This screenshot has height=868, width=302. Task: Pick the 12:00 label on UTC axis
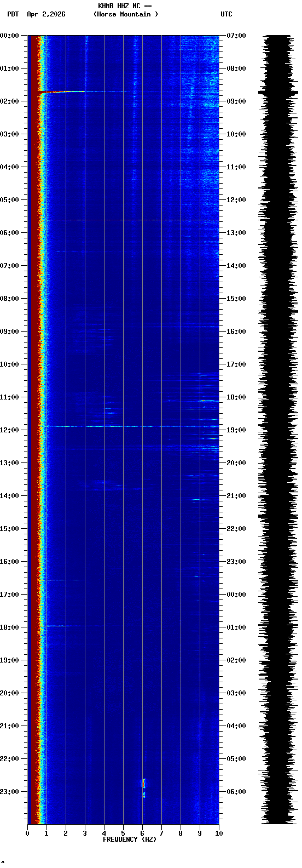[x=236, y=200]
